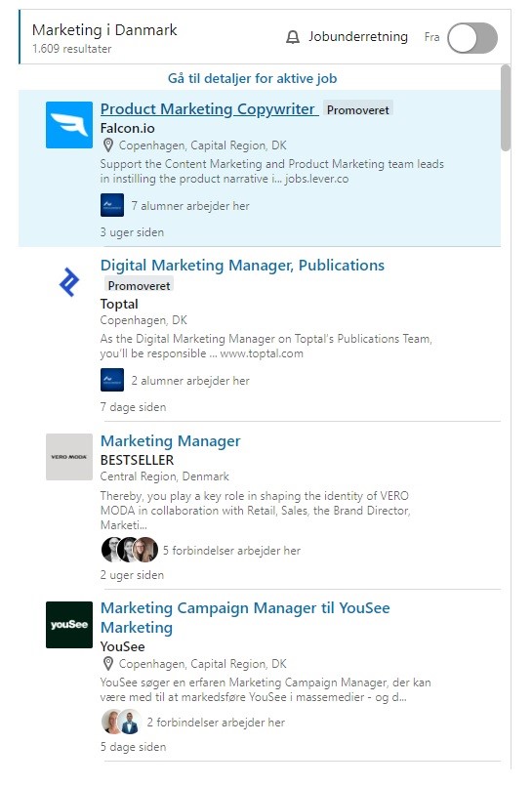Click 'Promoveret' badge on Product Marketing Copywriter
Screen dimensions: 532x786
click(357, 109)
